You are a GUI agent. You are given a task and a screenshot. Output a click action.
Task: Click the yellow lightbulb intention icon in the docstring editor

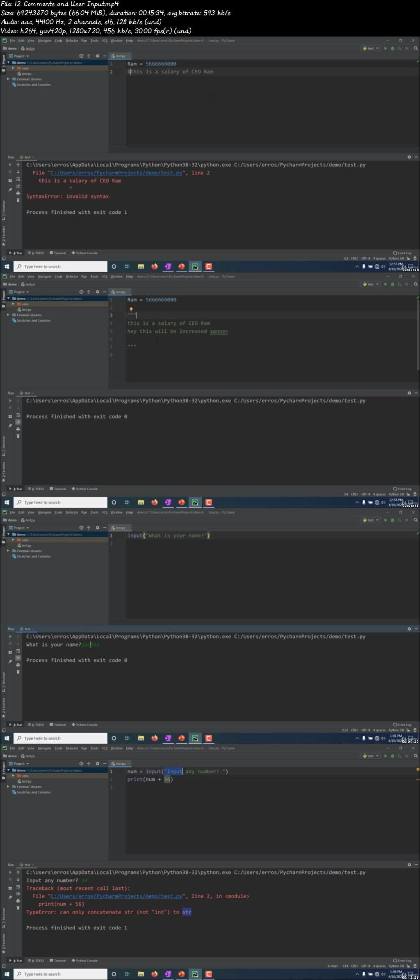(131, 310)
